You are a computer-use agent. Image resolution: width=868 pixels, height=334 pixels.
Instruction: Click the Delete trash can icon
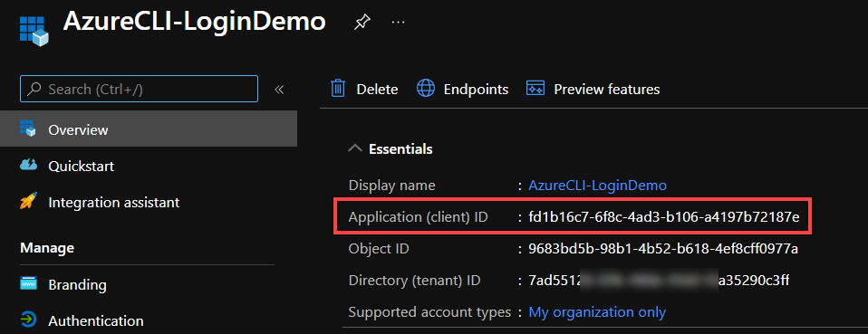click(x=338, y=89)
